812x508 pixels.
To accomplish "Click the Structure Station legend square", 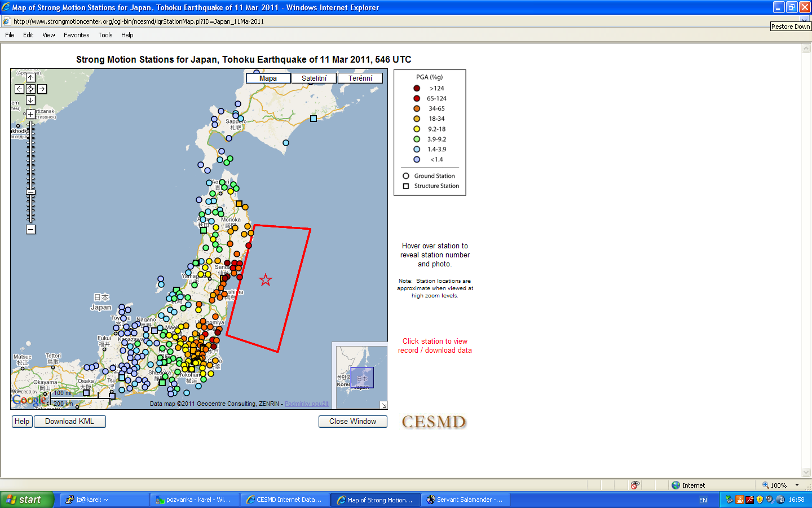I will pyautogui.click(x=406, y=186).
